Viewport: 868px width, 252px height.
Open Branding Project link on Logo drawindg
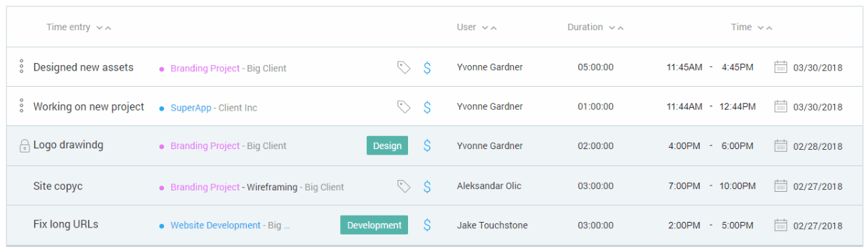(205, 146)
